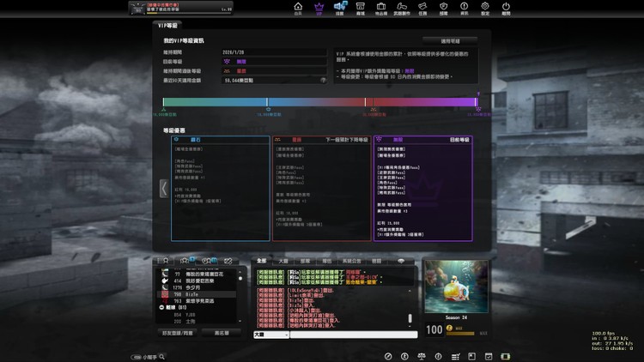
Task: Click the chat message input field
Action: (x=352, y=335)
